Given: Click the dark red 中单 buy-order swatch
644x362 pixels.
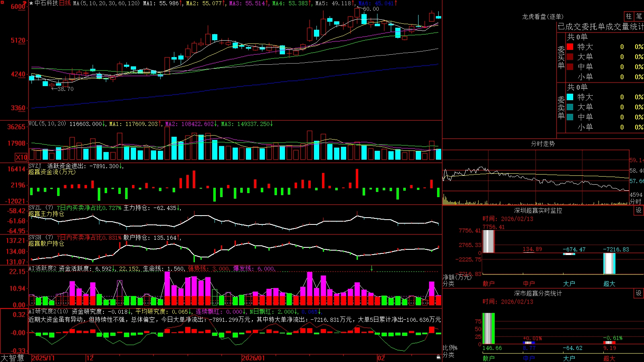Looking at the screenshot, I should 570,67.
